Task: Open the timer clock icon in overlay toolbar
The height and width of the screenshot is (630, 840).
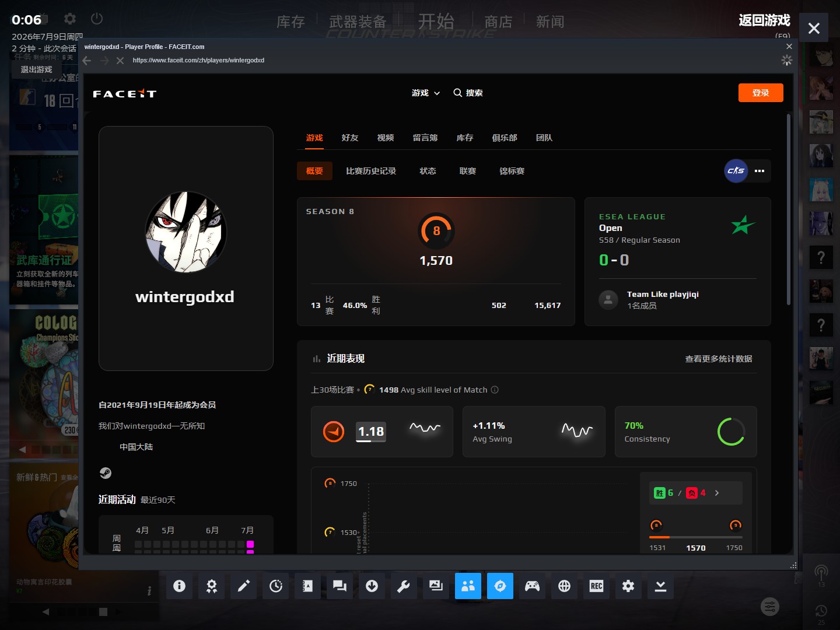Action: 275,586
